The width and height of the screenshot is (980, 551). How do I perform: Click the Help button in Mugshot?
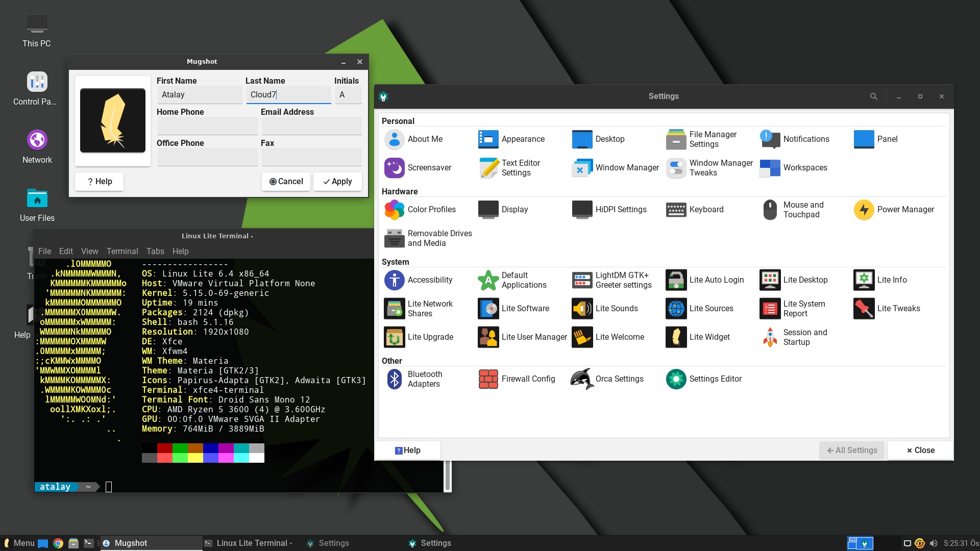[99, 182]
